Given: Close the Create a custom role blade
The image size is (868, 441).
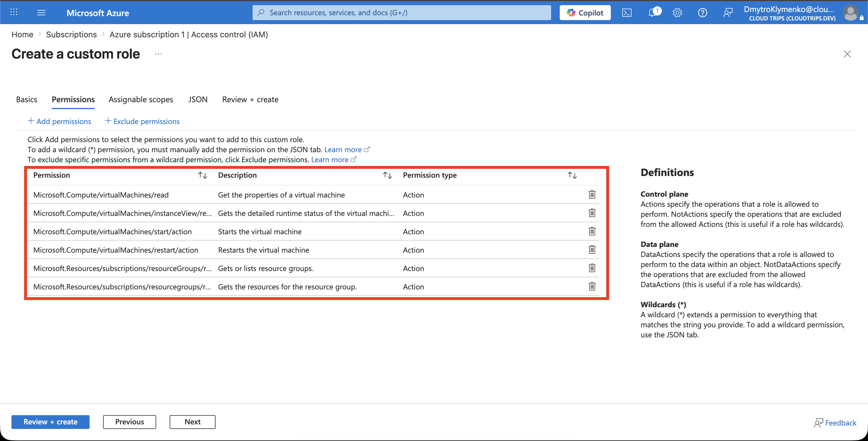Looking at the screenshot, I should pos(847,54).
